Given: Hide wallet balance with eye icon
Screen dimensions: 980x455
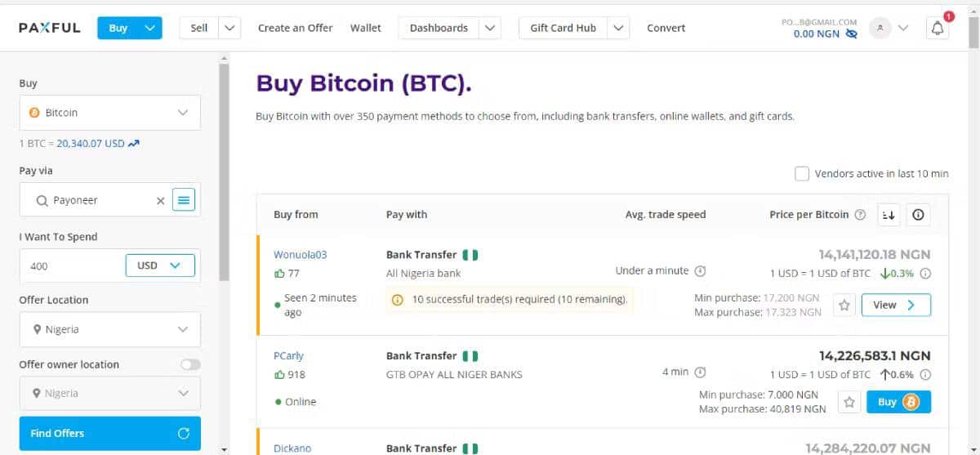Looking at the screenshot, I should click(x=852, y=34).
